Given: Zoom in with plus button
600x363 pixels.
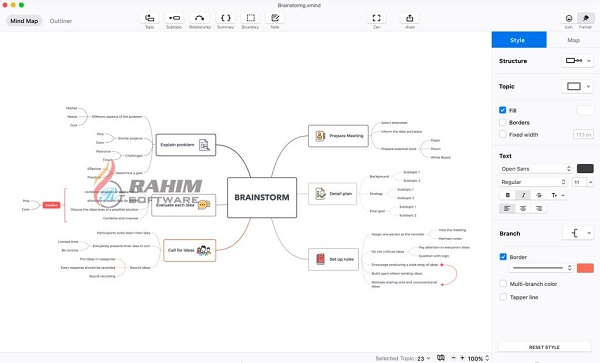Looking at the screenshot, I should 462,358.
